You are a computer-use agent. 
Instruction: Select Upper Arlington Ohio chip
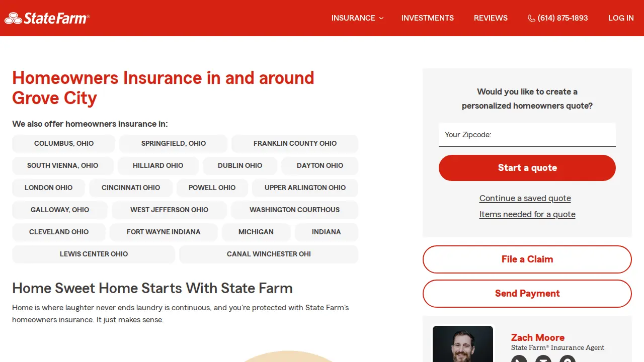coord(305,188)
